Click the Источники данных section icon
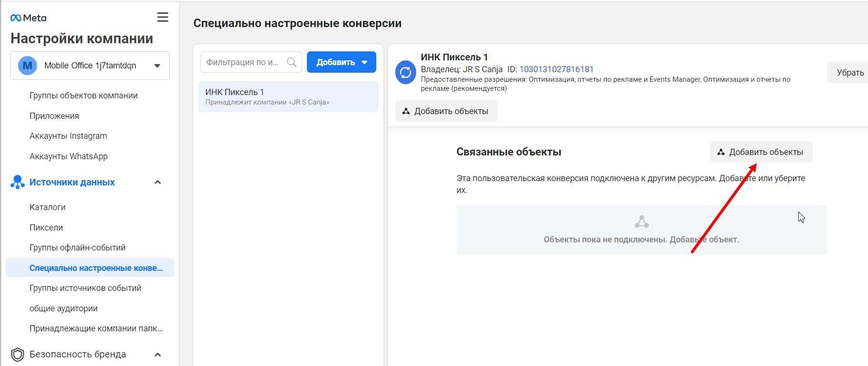The width and height of the screenshot is (868, 366). 18,182
